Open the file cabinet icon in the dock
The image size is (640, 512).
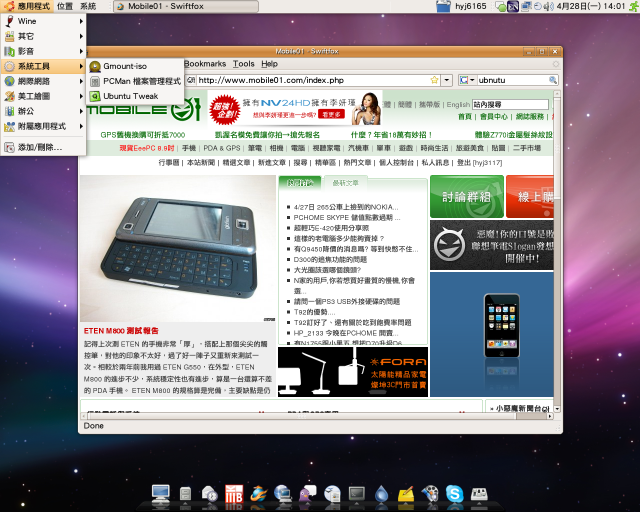point(185,494)
